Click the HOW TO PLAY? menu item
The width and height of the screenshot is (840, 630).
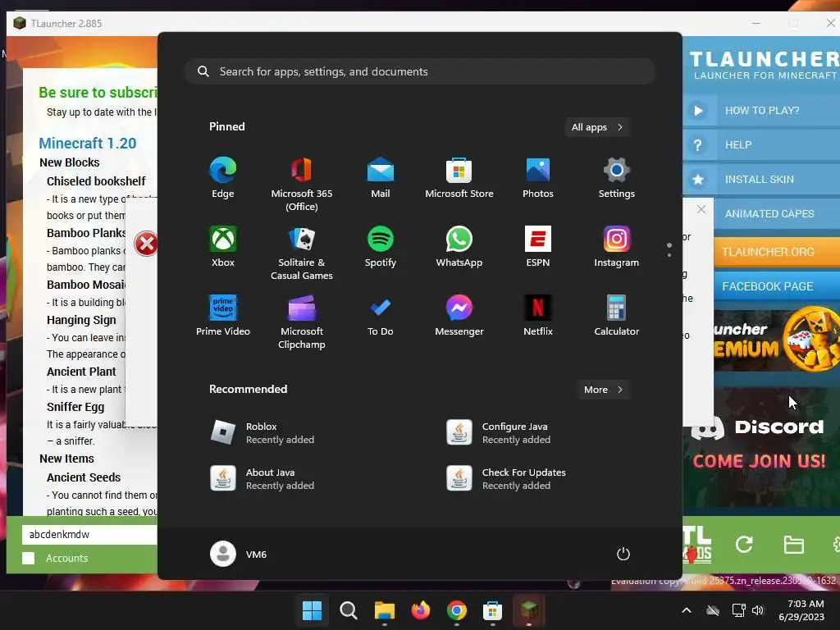761,111
